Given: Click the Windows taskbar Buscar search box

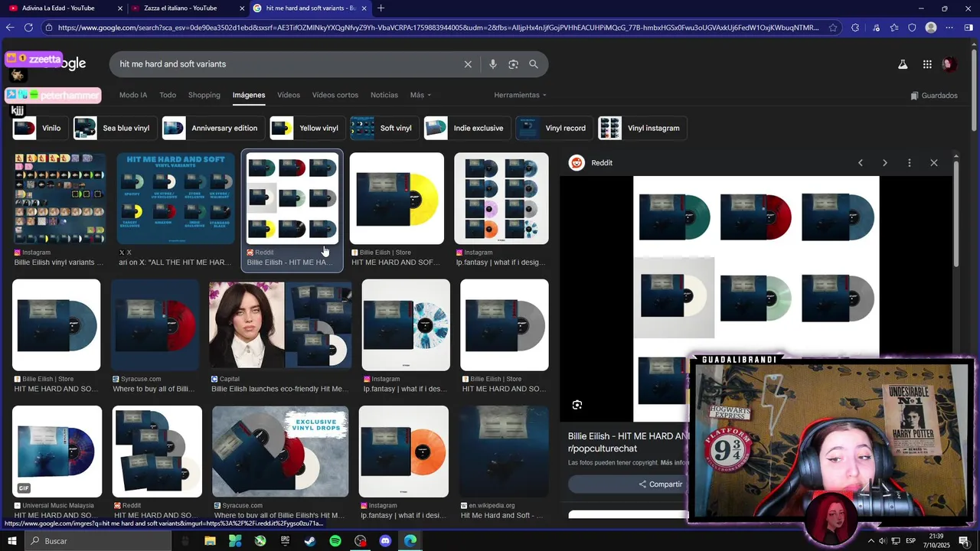Looking at the screenshot, I should tap(97, 541).
